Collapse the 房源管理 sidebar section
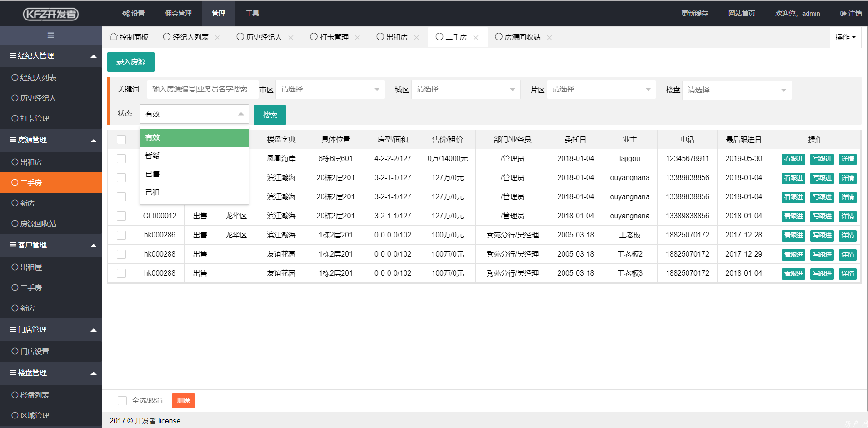Screen dimensions: 868x428 [51, 140]
